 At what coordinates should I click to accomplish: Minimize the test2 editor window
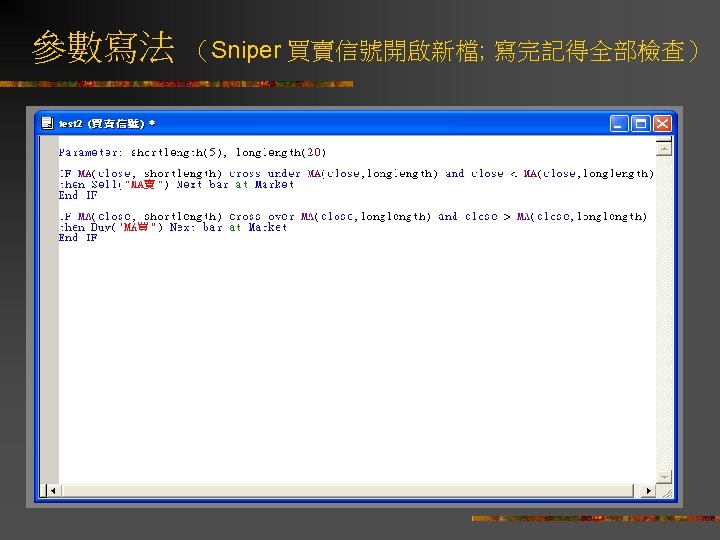(x=619, y=124)
